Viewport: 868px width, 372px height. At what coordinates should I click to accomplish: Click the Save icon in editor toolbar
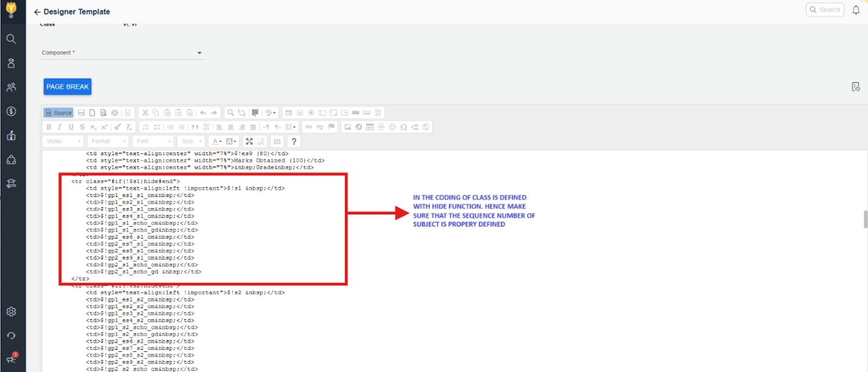pos(81,113)
